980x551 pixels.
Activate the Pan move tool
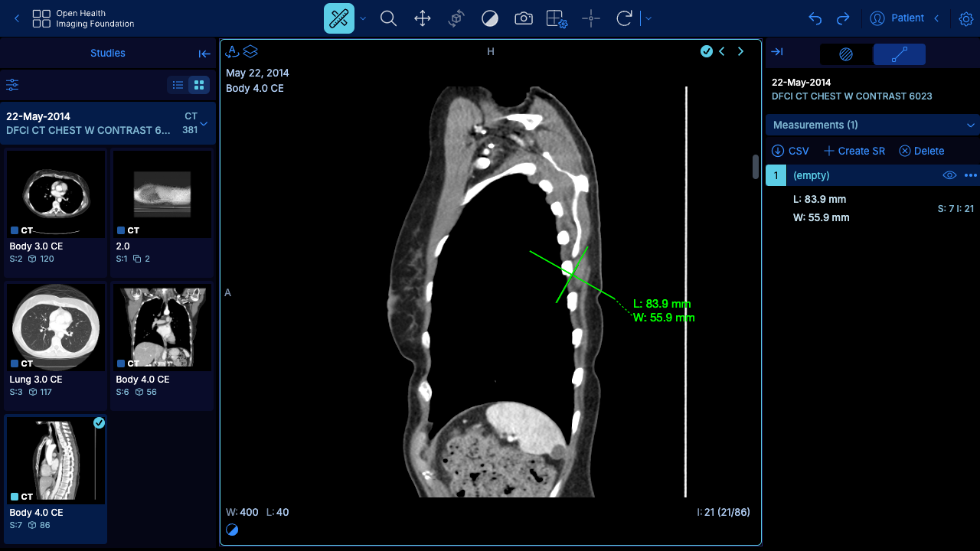click(x=423, y=18)
